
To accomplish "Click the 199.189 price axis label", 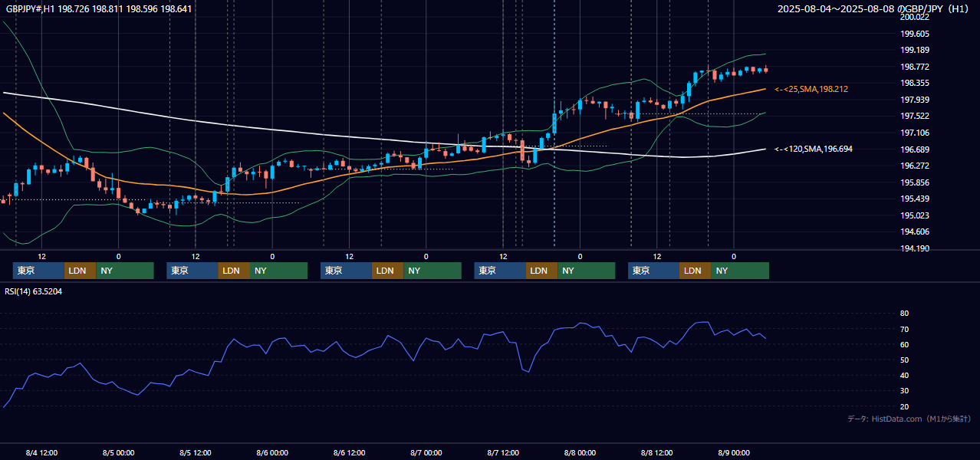I will [914, 50].
